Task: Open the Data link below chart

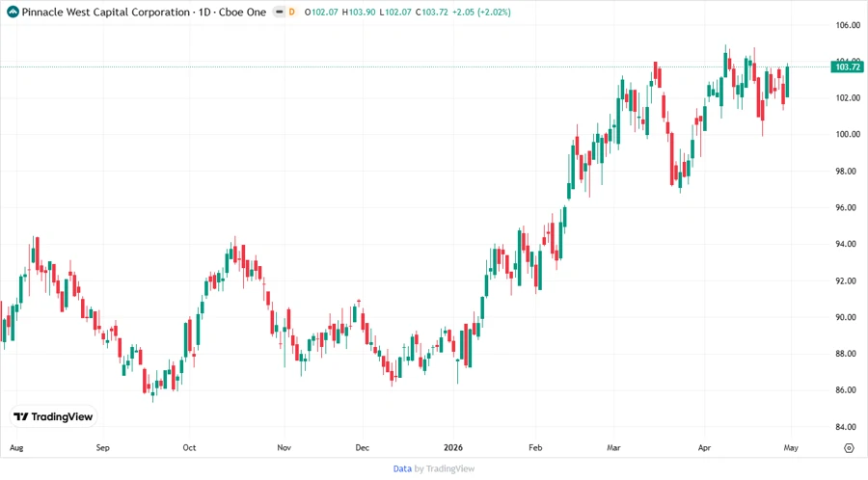Action: point(402,468)
